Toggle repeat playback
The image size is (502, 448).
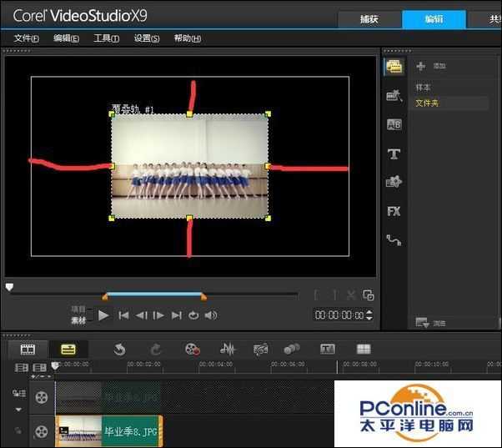[x=193, y=315]
